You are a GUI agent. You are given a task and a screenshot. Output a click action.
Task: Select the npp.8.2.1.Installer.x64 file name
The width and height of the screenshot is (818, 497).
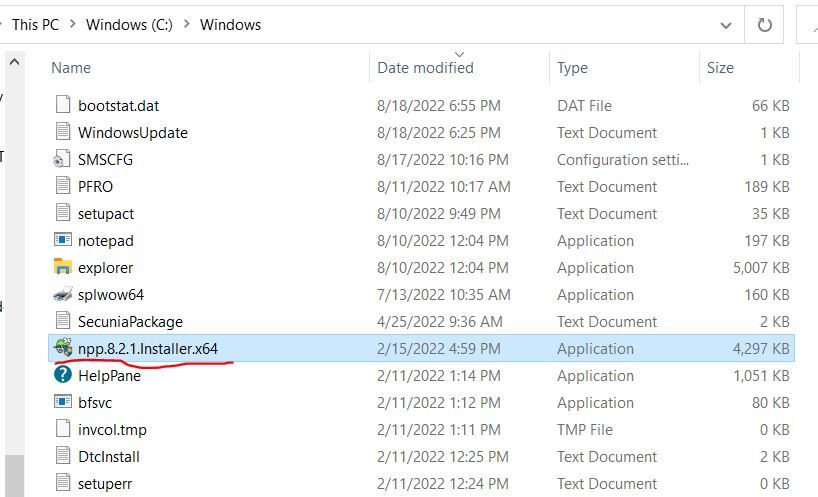pyautogui.click(x=148, y=349)
